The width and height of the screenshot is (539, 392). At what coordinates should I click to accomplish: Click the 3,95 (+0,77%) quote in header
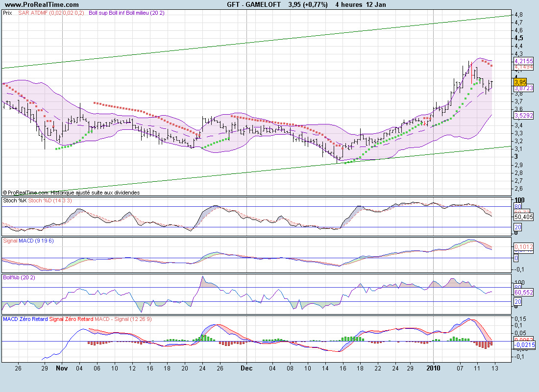(x=308, y=5)
